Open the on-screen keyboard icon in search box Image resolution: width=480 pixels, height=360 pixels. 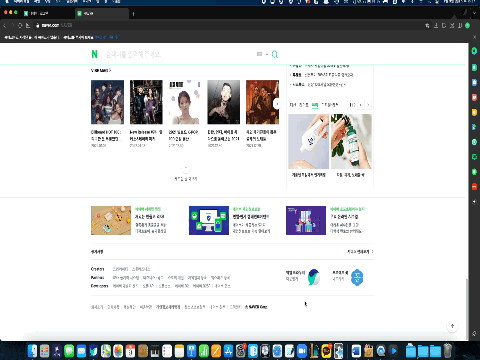[259, 54]
